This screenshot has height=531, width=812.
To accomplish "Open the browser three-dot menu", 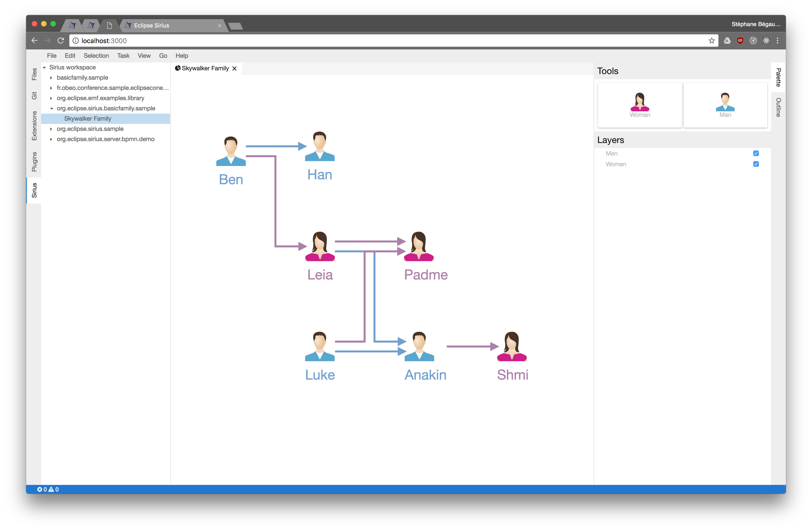I will pos(778,41).
